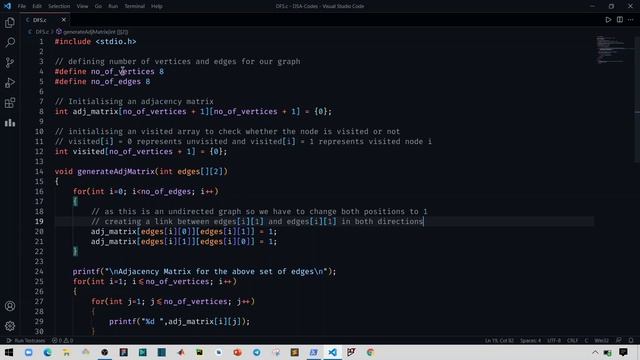This screenshot has height=360, width=640.
Task: Open the Extensions view
Action: coord(10,102)
